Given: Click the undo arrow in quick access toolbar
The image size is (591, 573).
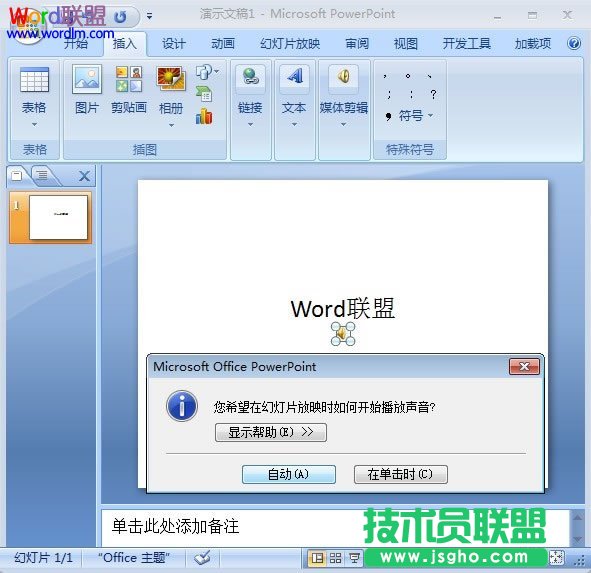Looking at the screenshot, I should [120, 17].
